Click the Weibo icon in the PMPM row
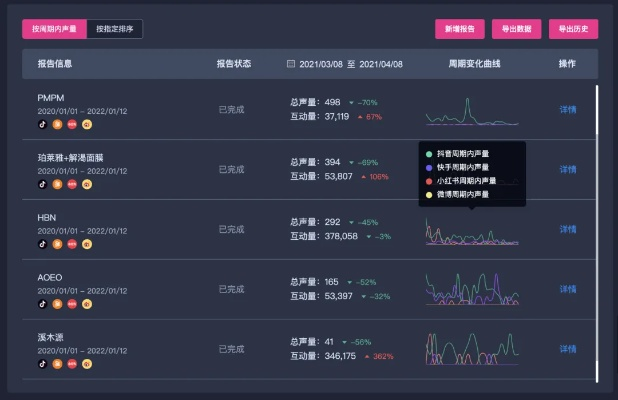This screenshot has height=400, width=618. [x=87, y=125]
